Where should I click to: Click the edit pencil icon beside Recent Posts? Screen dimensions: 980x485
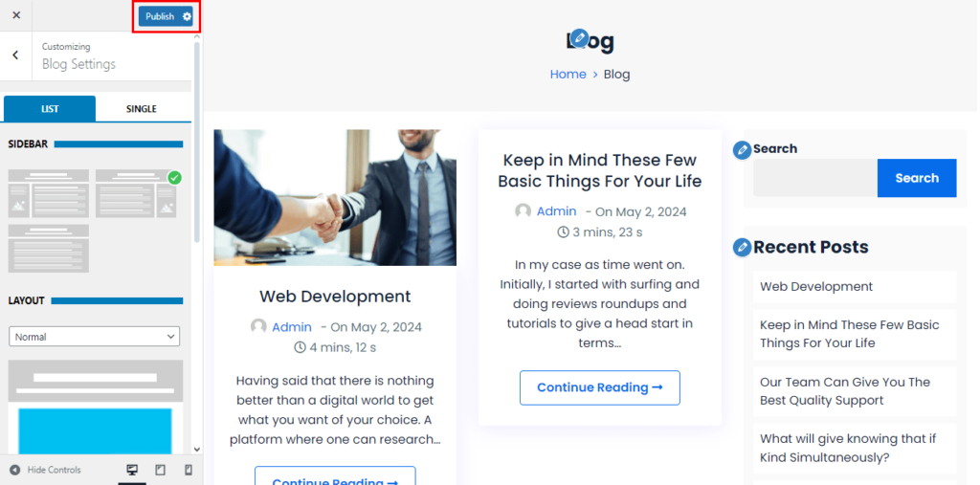tap(742, 248)
